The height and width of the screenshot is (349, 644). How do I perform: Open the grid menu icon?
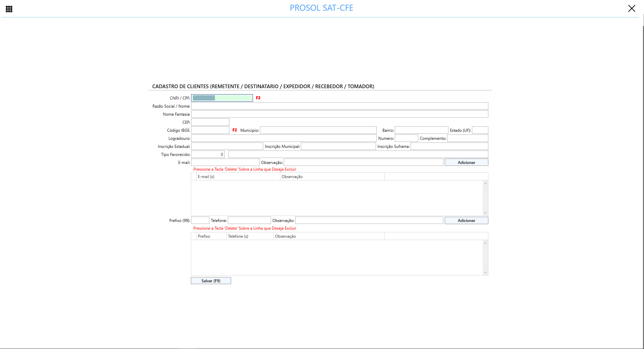click(x=9, y=9)
